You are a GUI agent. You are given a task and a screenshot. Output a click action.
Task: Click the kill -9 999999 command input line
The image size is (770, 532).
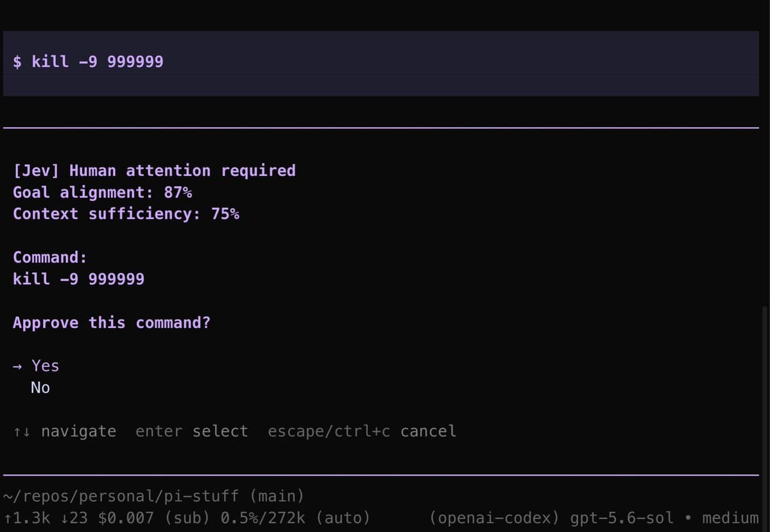tap(381, 63)
